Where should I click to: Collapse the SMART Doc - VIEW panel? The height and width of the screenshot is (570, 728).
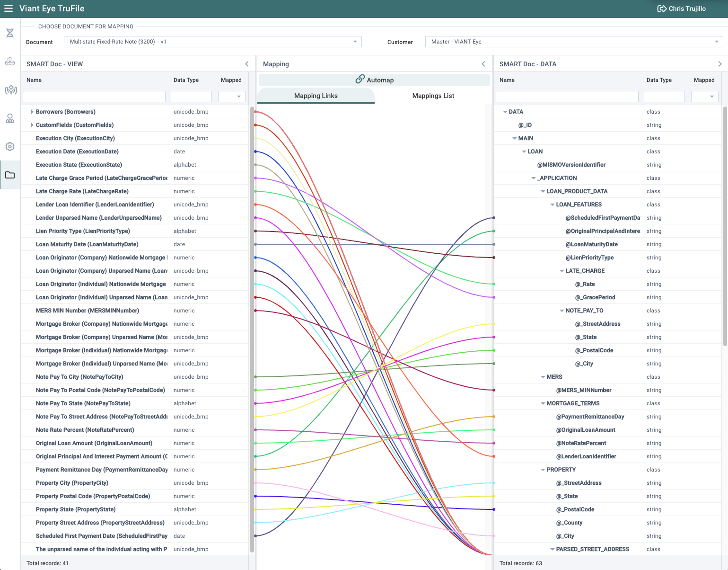[x=246, y=64]
